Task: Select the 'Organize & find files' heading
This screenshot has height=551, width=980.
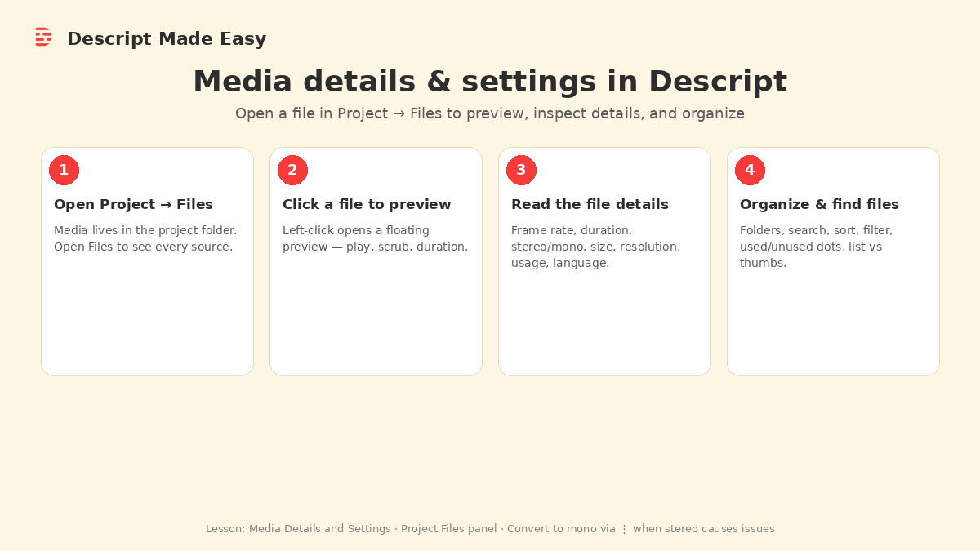Action: coord(819,204)
